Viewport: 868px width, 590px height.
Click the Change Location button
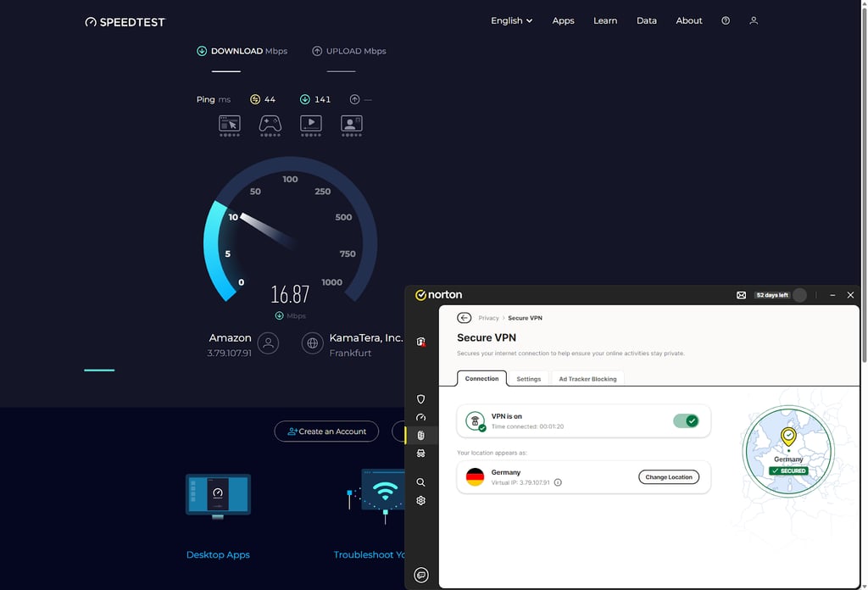coord(669,477)
